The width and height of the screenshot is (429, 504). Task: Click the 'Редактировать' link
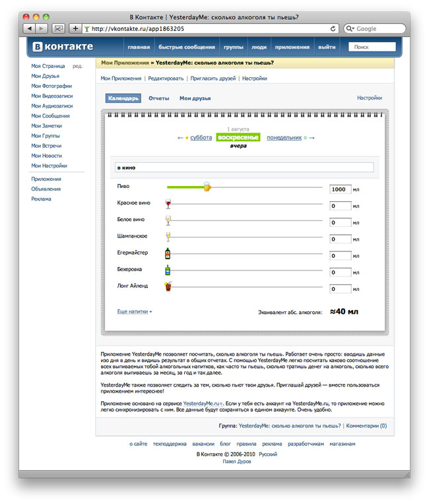[x=166, y=79]
